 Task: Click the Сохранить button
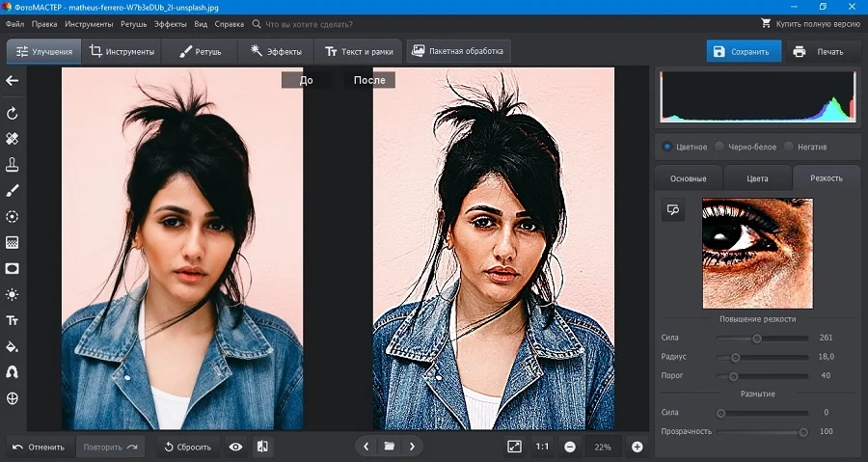[x=742, y=52]
